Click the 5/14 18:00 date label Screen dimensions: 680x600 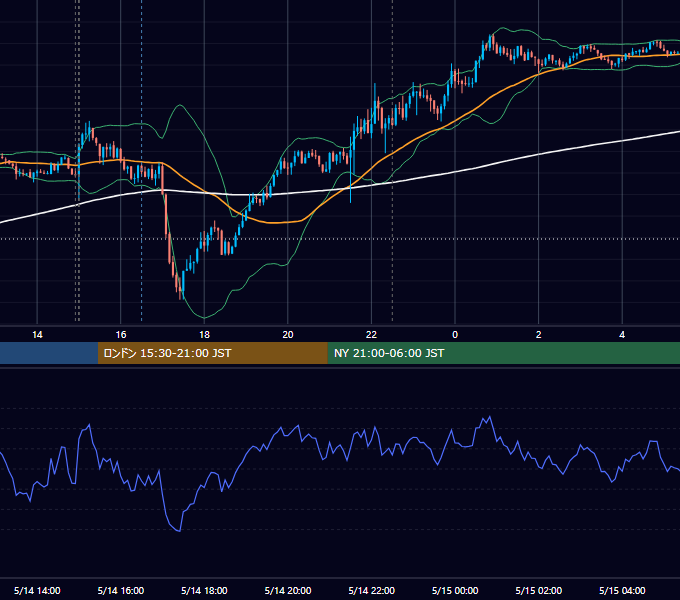204,590
